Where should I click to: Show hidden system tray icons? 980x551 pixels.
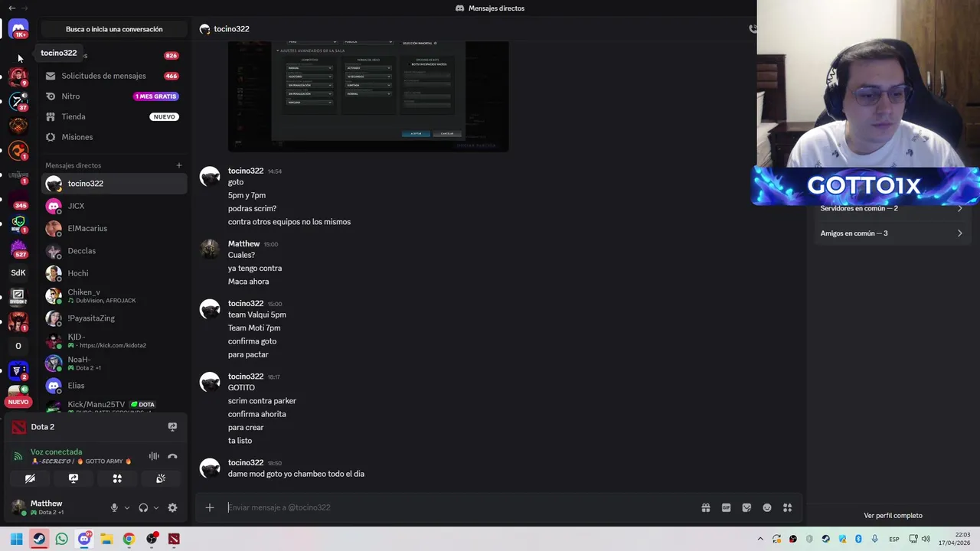coord(760,539)
